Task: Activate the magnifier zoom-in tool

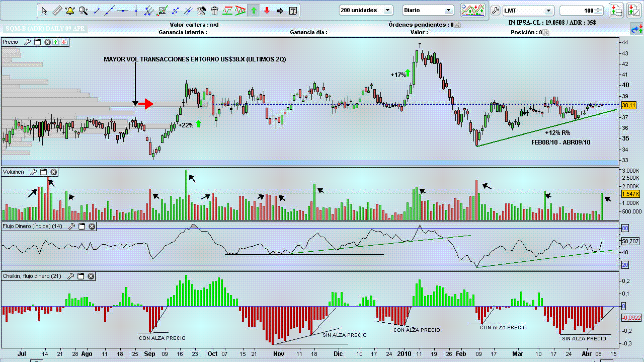Action: tap(83, 10)
